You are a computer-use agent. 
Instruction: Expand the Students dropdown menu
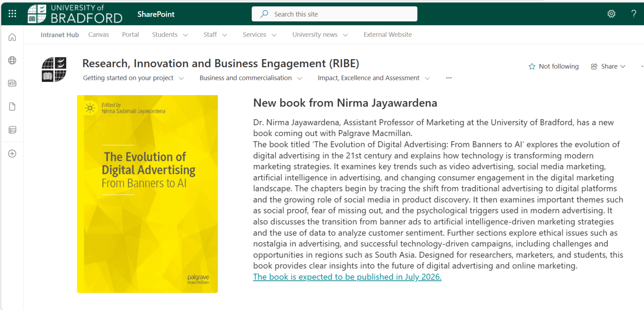[x=170, y=35]
